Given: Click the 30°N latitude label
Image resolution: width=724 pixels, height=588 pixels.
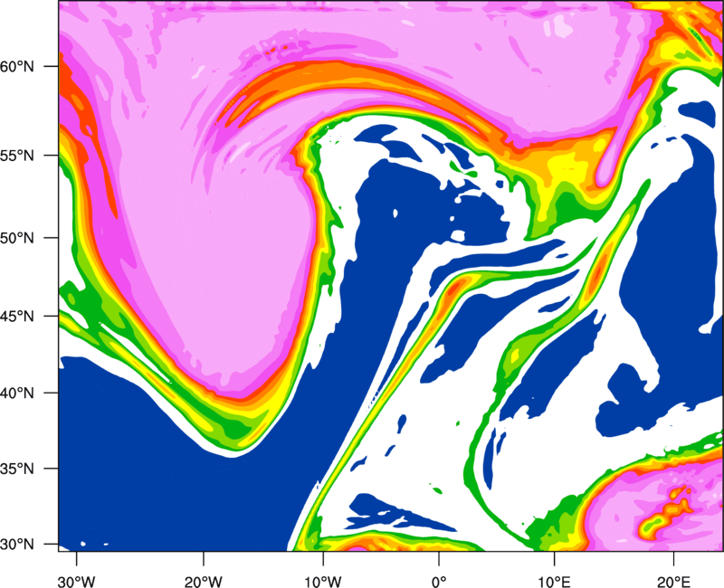Looking at the screenshot, I should [x=17, y=545].
